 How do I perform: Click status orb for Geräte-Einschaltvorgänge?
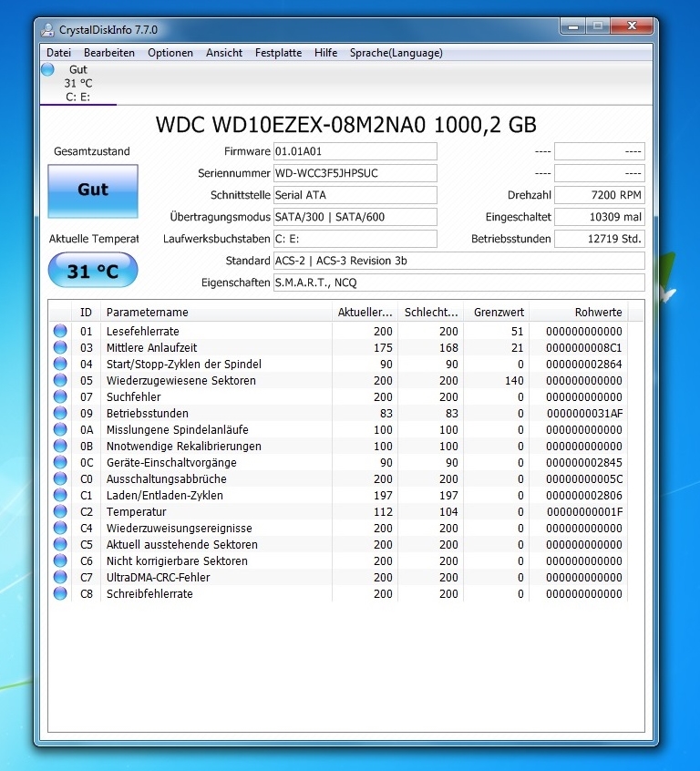click(60, 462)
